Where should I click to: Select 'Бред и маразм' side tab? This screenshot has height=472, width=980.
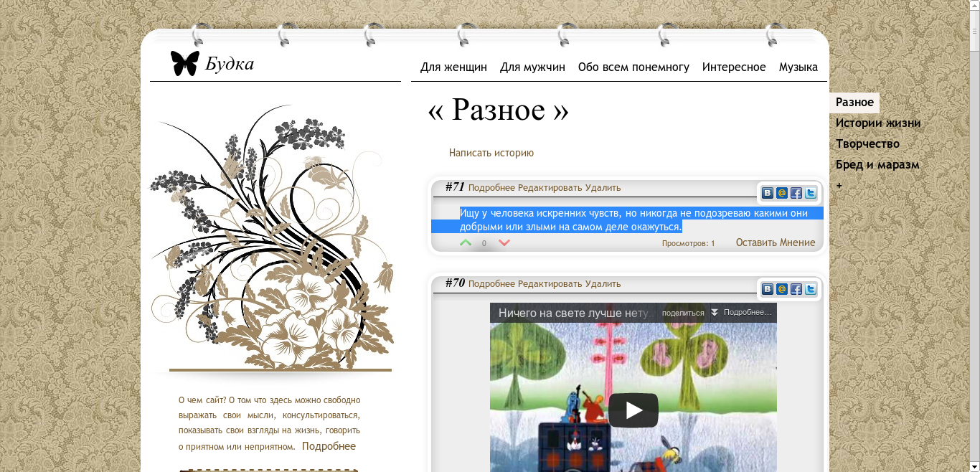pyautogui.click(x=877, y=165)
